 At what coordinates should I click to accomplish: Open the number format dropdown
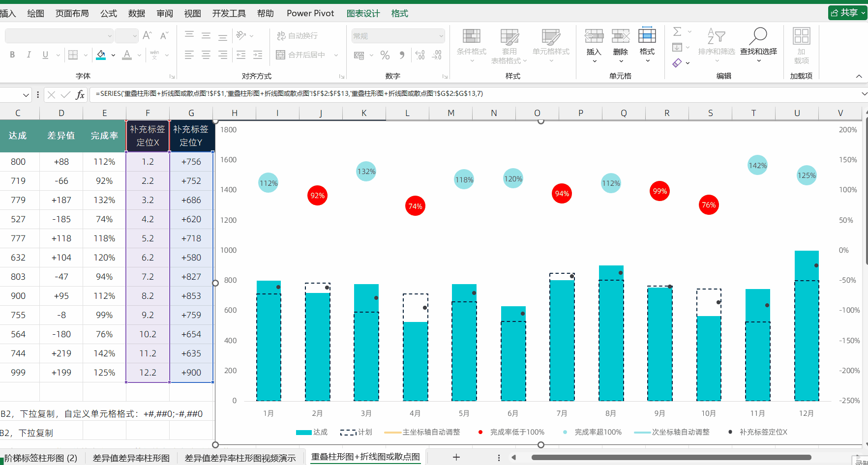click(x=441, y=36)
